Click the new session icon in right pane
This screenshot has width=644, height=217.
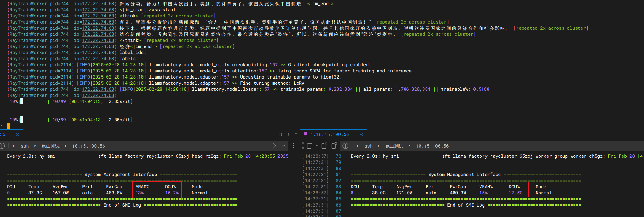pyautogui.click(x=310, y=146)
